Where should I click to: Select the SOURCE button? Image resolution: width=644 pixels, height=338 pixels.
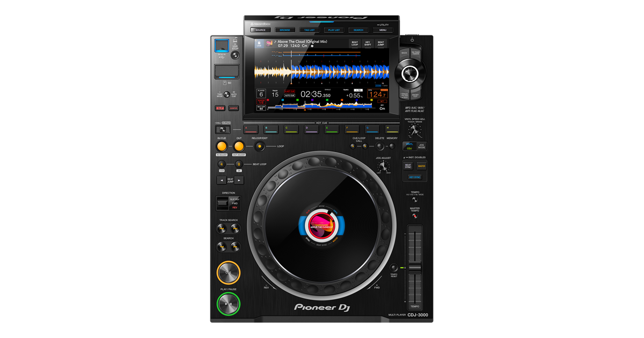260,30
